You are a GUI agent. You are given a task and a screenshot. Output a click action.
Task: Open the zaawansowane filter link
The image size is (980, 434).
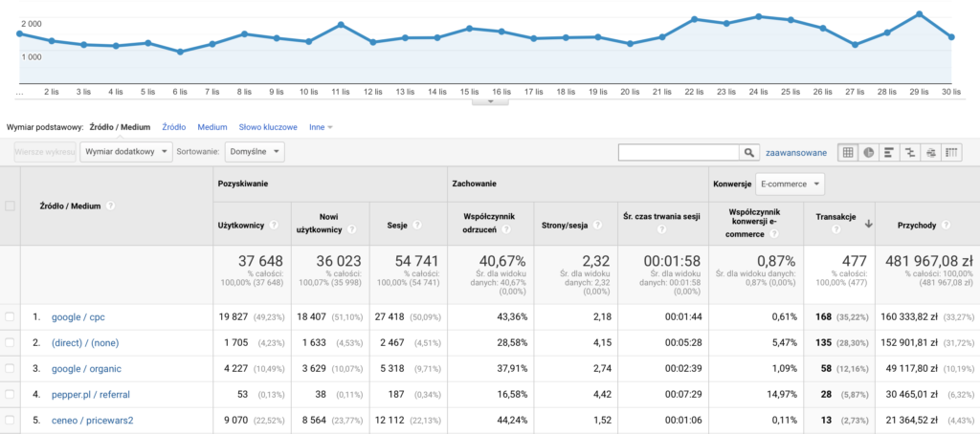796,152
